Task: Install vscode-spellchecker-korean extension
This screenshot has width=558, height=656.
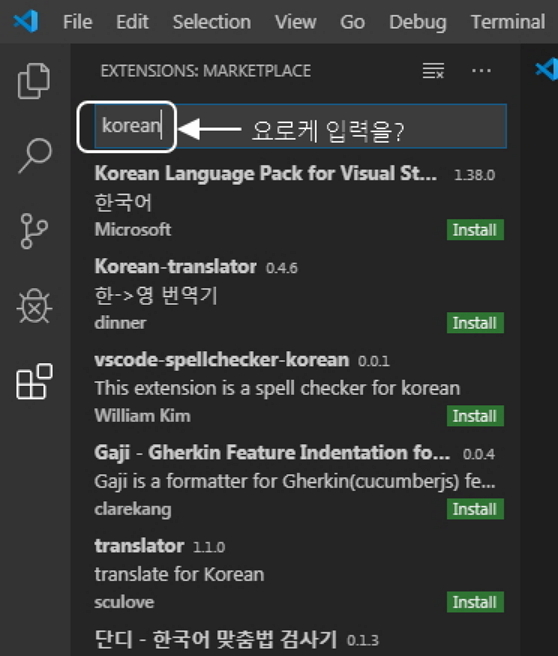Action: point(475,416)
